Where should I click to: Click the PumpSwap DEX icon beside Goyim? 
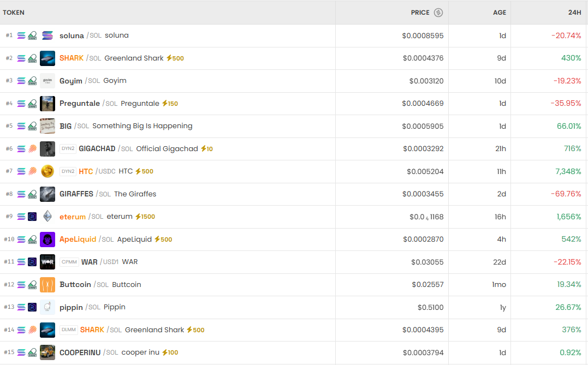[x=32, y=81]
